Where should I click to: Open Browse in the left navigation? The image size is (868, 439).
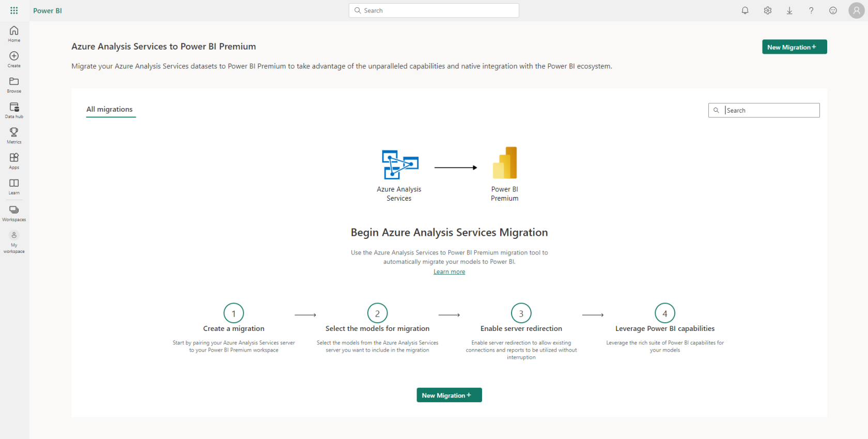pyautogui.click(x=14, y=85)
